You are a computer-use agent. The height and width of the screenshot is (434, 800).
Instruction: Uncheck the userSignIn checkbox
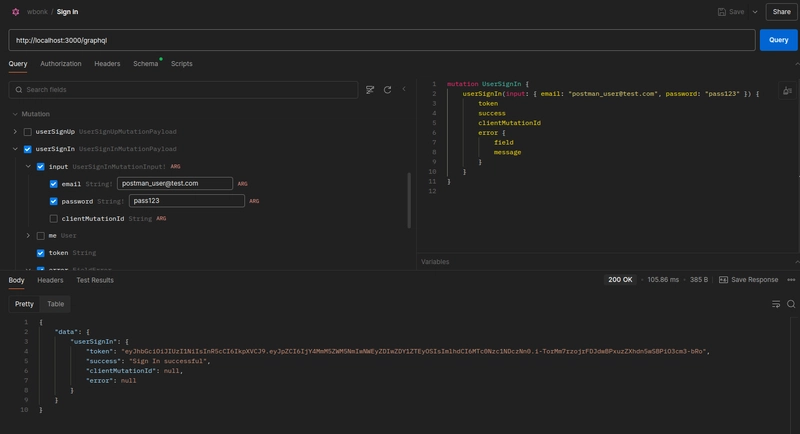pyautogui.click(x=28, y=149)
